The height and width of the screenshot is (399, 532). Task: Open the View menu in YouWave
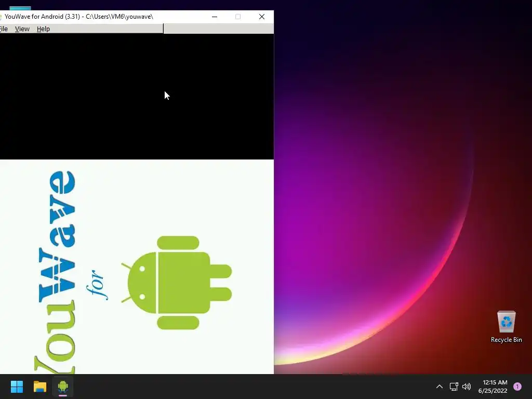click(x=22, y=29)
